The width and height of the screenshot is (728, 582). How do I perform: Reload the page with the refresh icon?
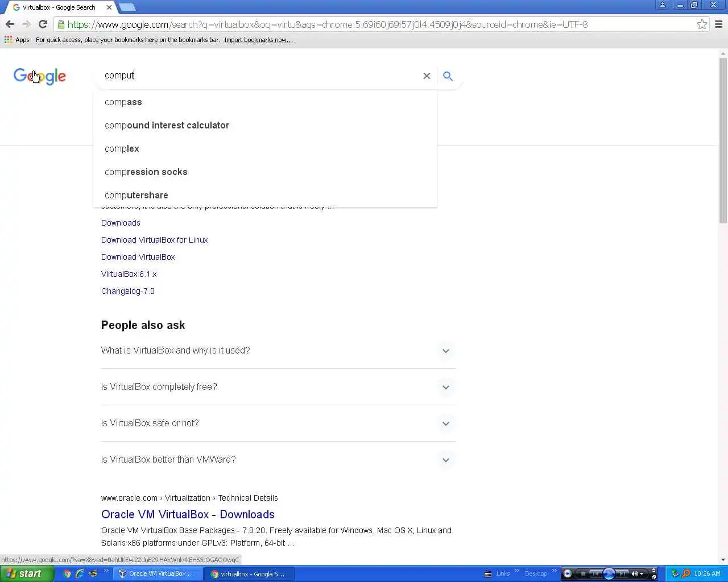(x=43, y=24)
